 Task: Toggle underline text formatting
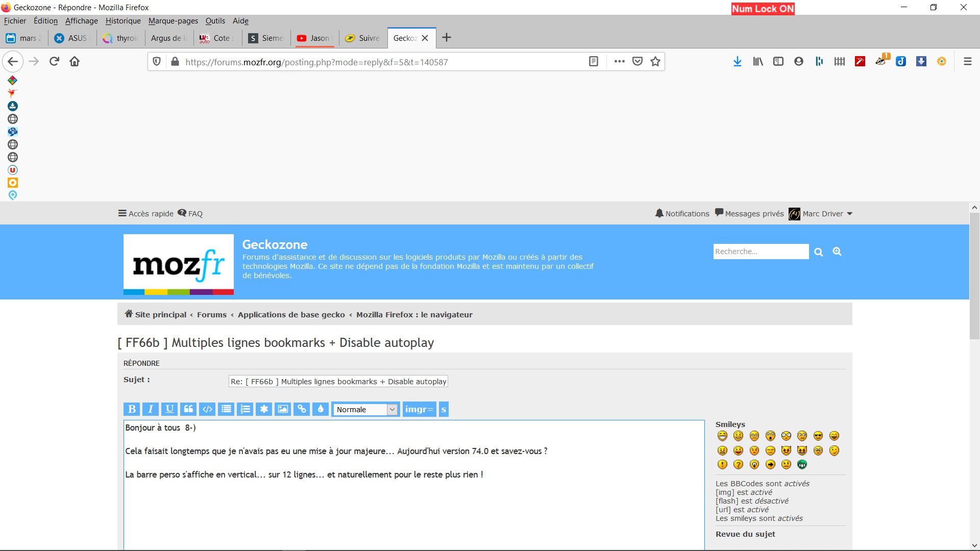[169, 409]
